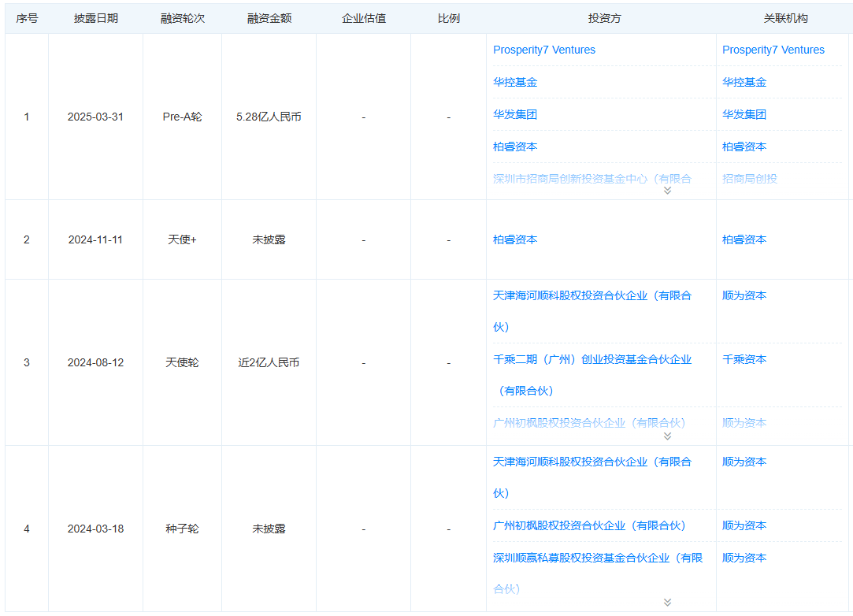Viewport: 853px width, 616px height.
Task: Select 未披露 amount in the 天使+ row
Action: click(x=269, y=240)
